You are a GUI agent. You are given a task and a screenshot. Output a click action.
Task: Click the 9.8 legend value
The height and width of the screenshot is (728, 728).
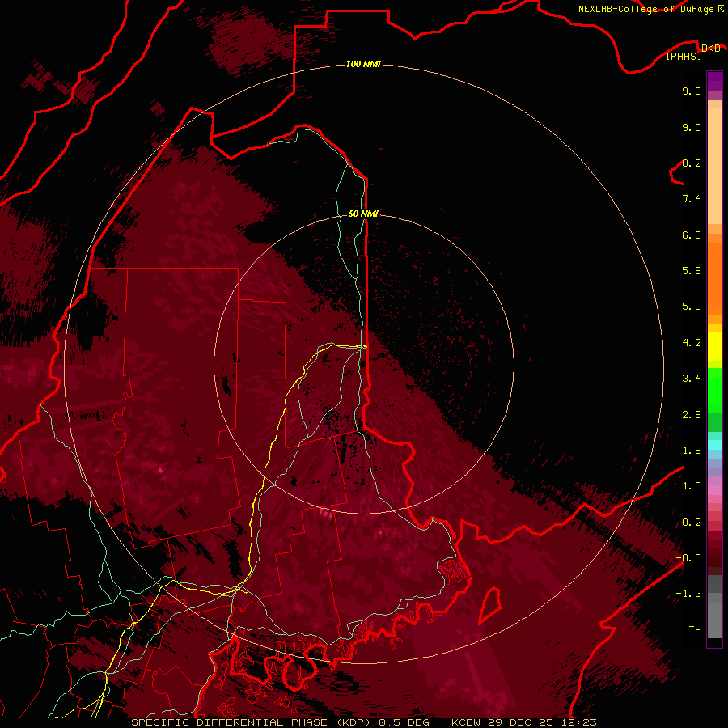coord(692,91)
